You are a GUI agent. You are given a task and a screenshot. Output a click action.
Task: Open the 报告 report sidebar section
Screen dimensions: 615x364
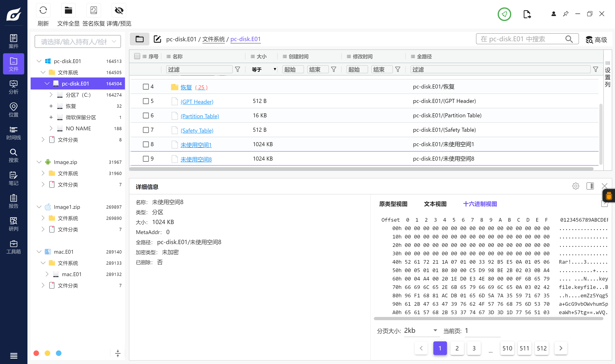pos(13,201)
